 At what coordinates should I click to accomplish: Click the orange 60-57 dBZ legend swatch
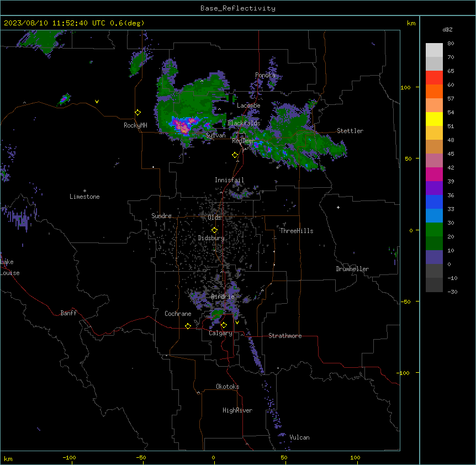pos(434,91)
